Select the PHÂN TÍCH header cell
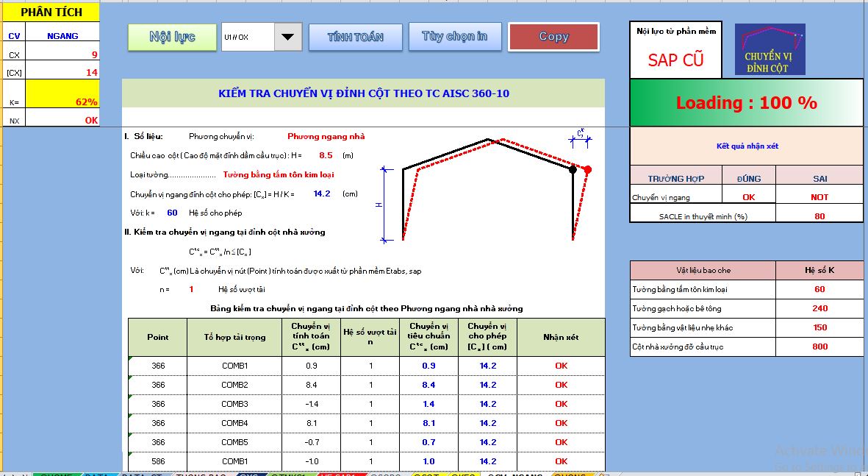Image resolution: width=868 pixels, height=476 pixels. (x=51, y=12)
